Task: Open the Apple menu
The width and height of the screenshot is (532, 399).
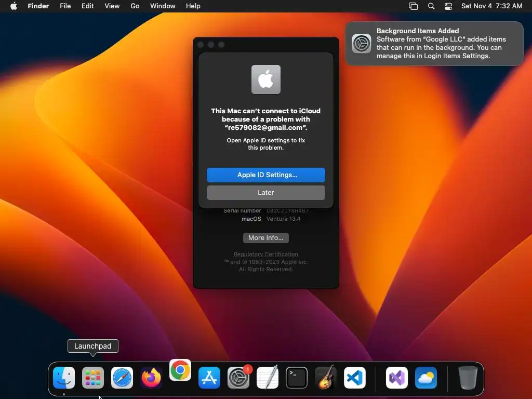Action: [x=14, y=6]
